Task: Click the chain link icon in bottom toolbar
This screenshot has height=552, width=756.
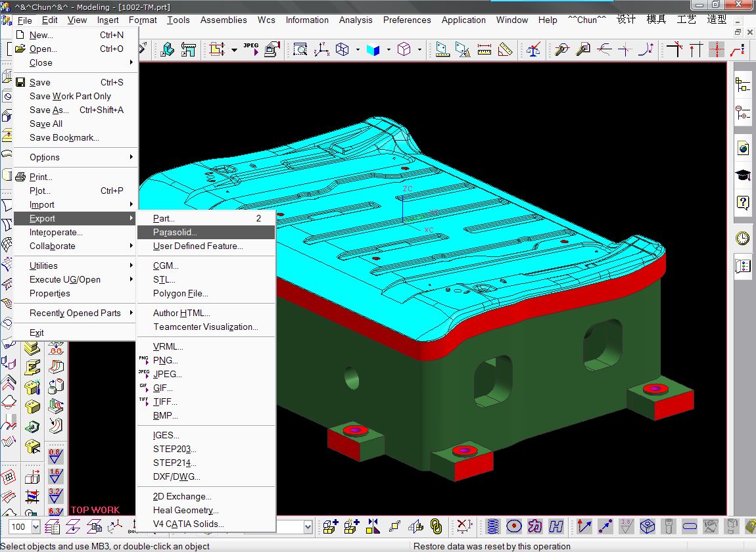Action: 437,526
